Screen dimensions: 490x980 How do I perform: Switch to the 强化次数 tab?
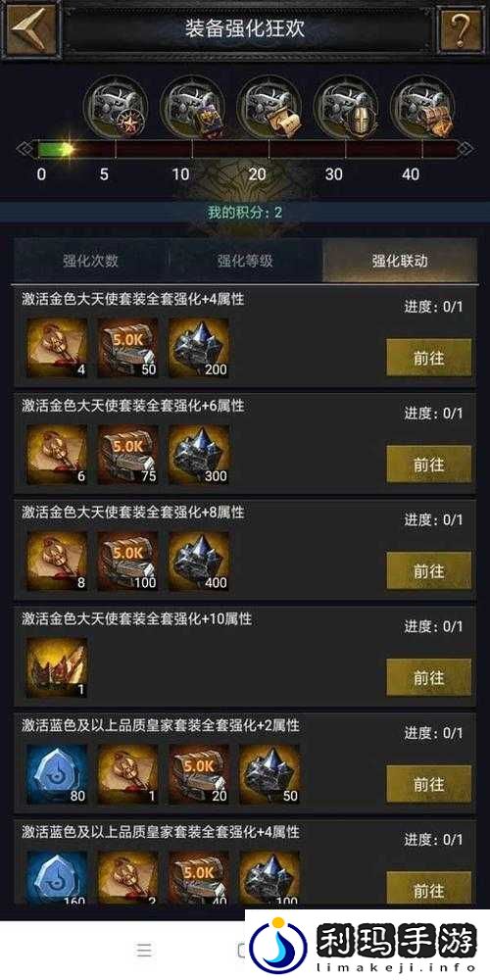tap(90, 261)
